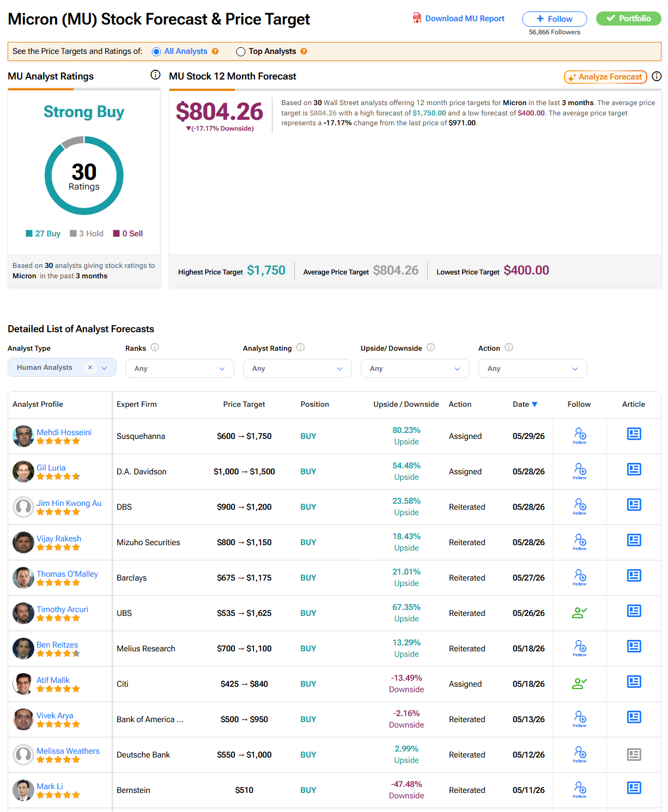Screen dimensions: 668x812
Task: Open the article for Melius Research rating
Action: point(634,646)
